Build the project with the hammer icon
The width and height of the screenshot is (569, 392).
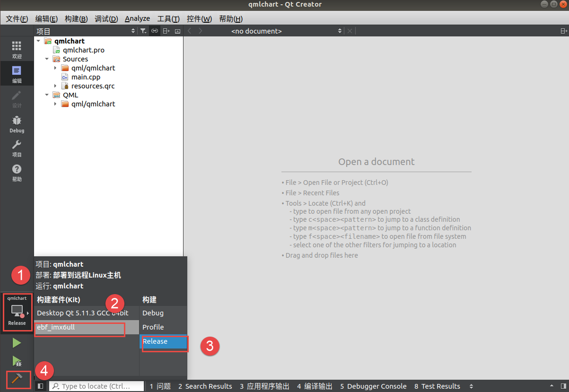tap(17, 379)
